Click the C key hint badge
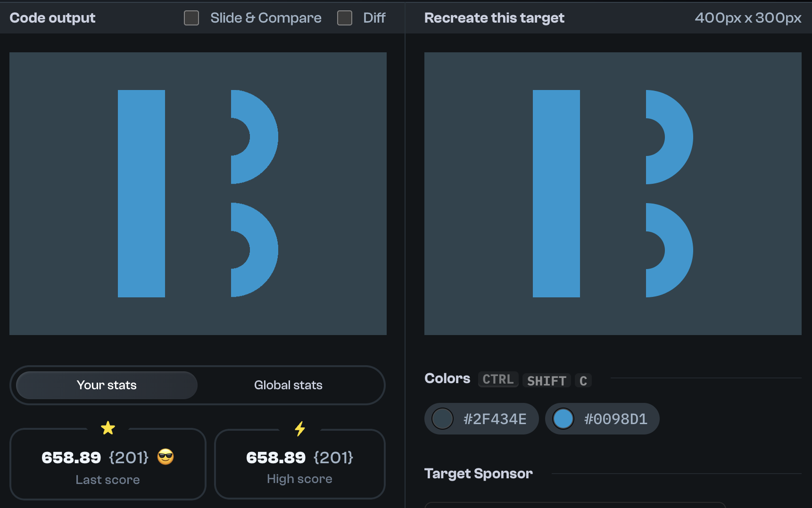The width and height of the screenshot is (812, 508). pyautogui.click(x=583, y=380)
